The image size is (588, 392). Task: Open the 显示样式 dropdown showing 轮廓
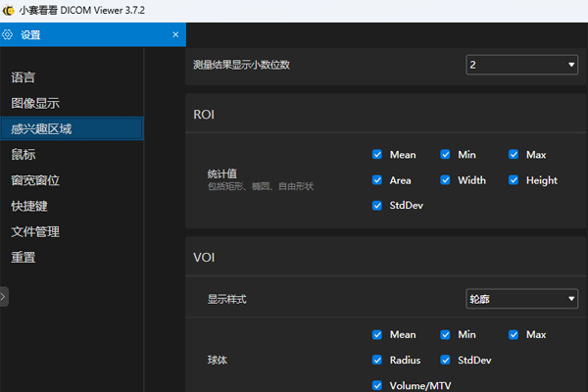(x=521, y=299)
